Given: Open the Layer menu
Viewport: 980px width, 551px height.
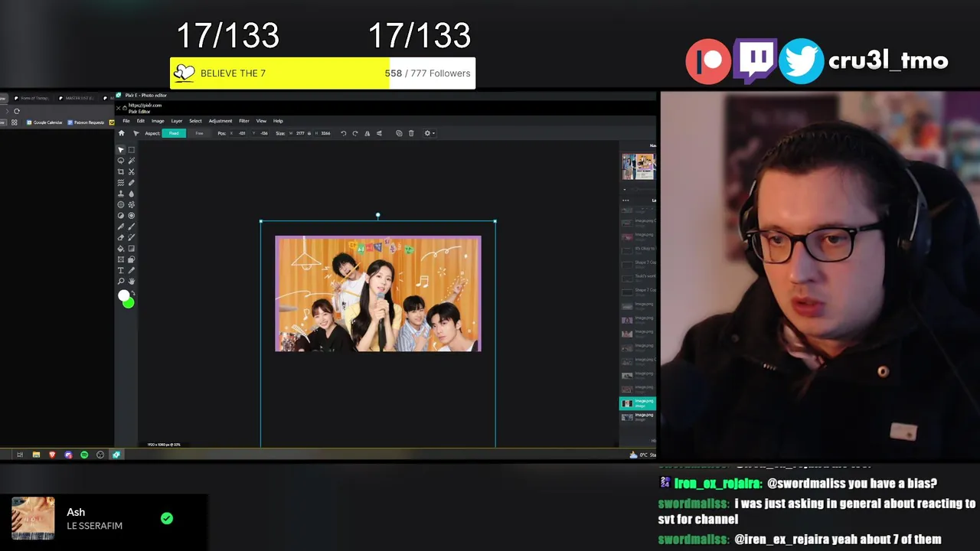Looking at the screenshot, I should 177,121.
